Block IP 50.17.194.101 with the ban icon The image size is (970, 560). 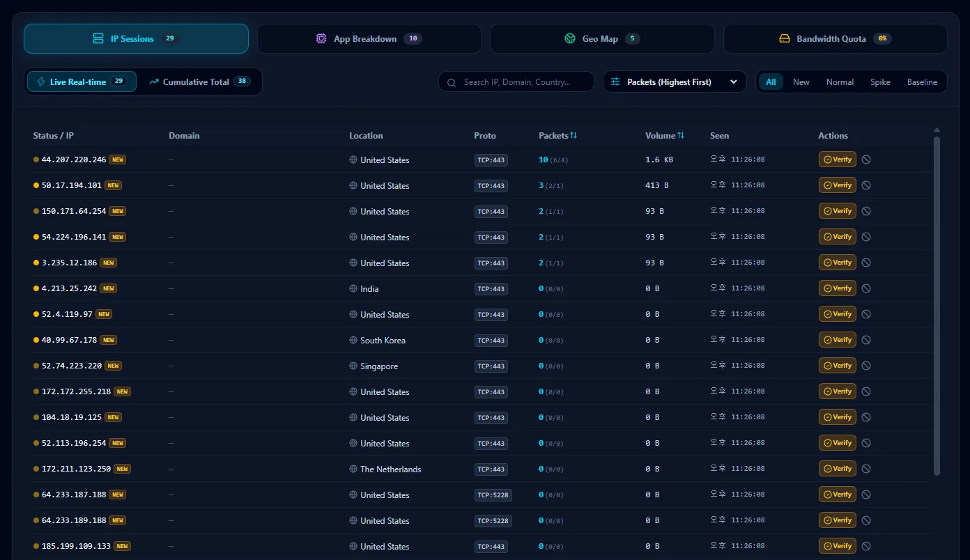click(x=866, y=185)
